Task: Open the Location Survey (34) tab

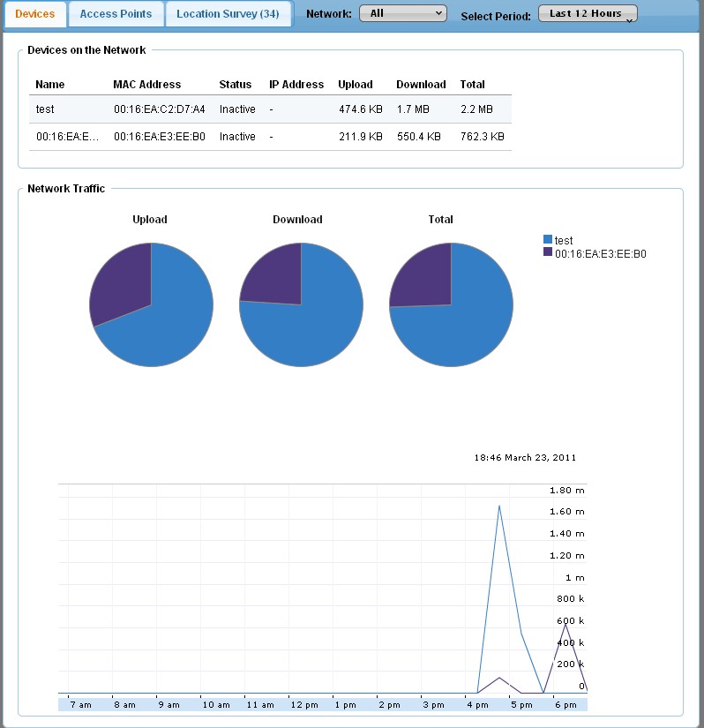Action: 228,14
